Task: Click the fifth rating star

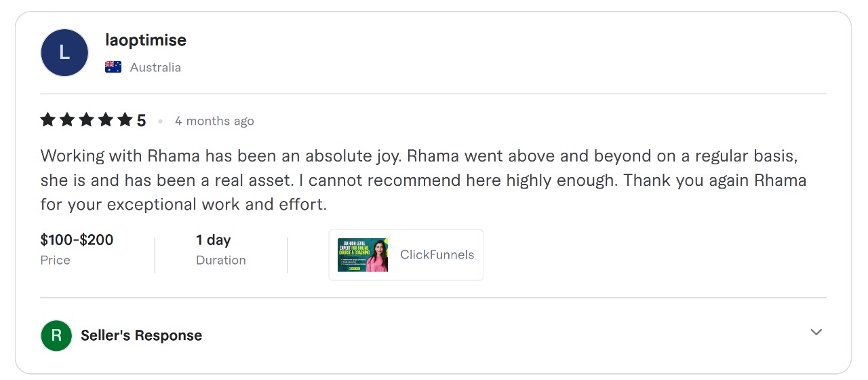Action: [125, 121]
